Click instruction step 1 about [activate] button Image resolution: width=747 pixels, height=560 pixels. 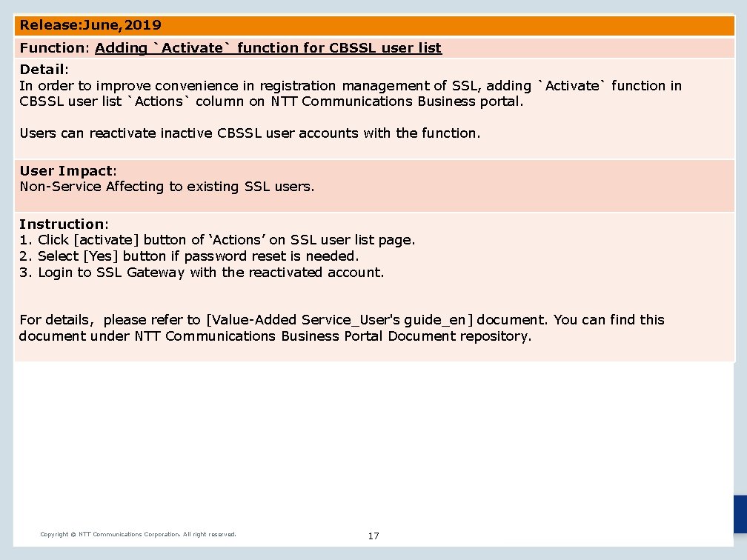217,240
